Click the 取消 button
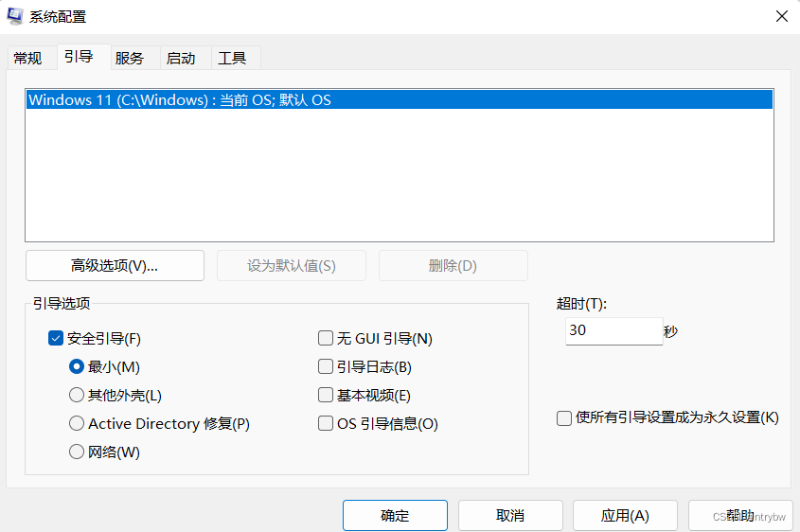The width and height of the screenshot is (800, 532). tap(510, 516)
